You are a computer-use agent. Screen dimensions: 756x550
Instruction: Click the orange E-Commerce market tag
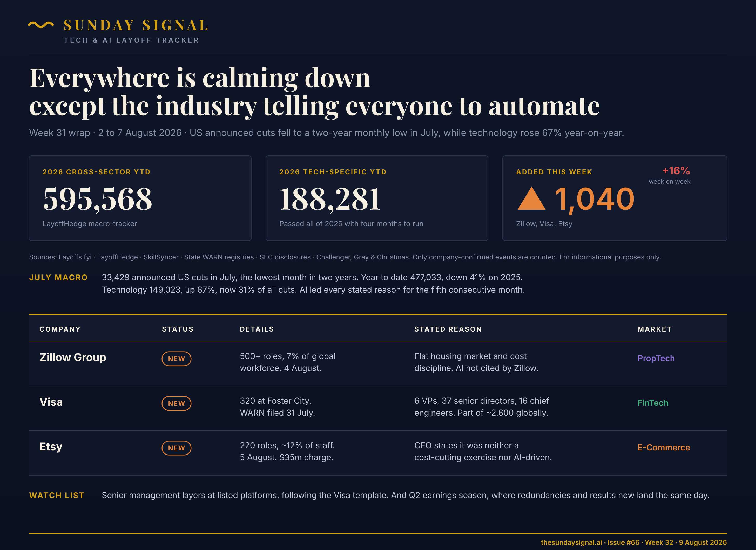coord(664,448)
